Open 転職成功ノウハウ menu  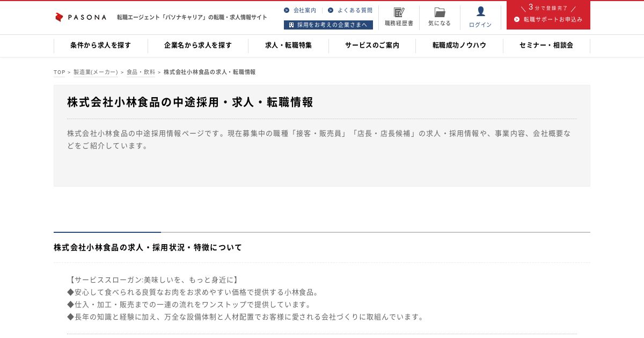tap(459, 46)
